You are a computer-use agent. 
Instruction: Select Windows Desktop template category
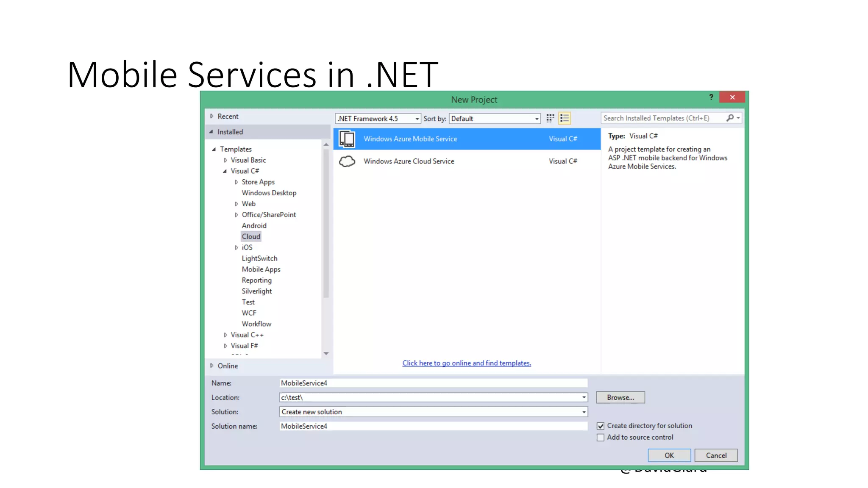tap(269, 193)
